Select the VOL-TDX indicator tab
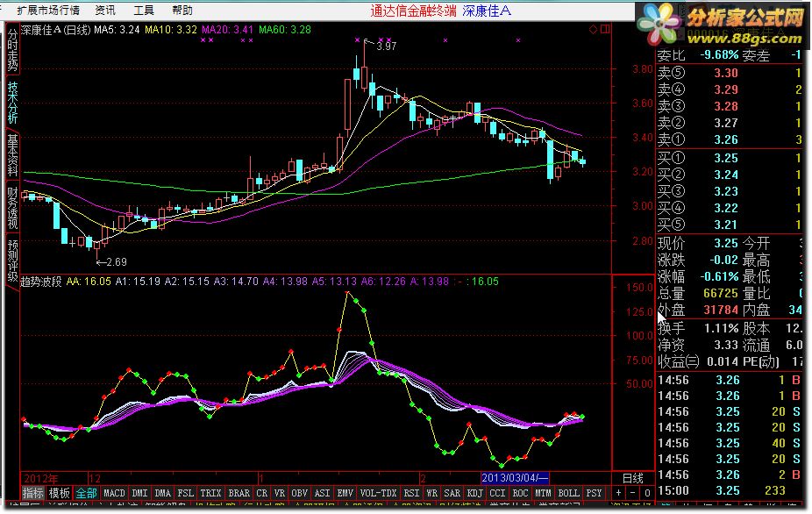 [x=378, y=493]
